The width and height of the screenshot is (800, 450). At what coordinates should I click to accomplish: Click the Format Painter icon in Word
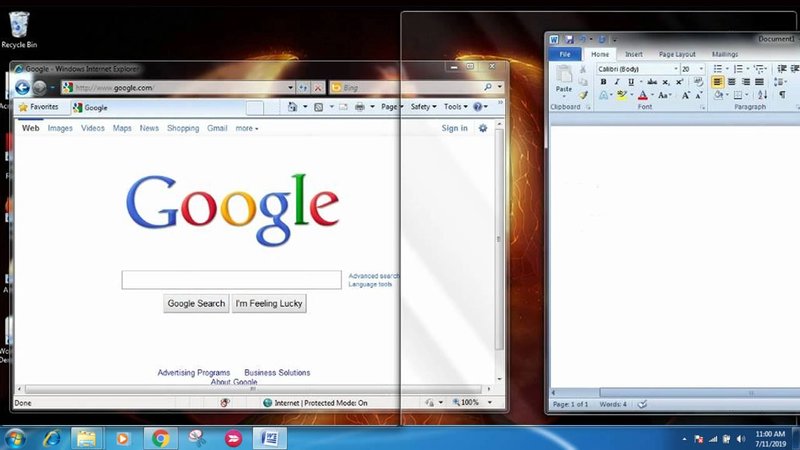pos(584,95)
